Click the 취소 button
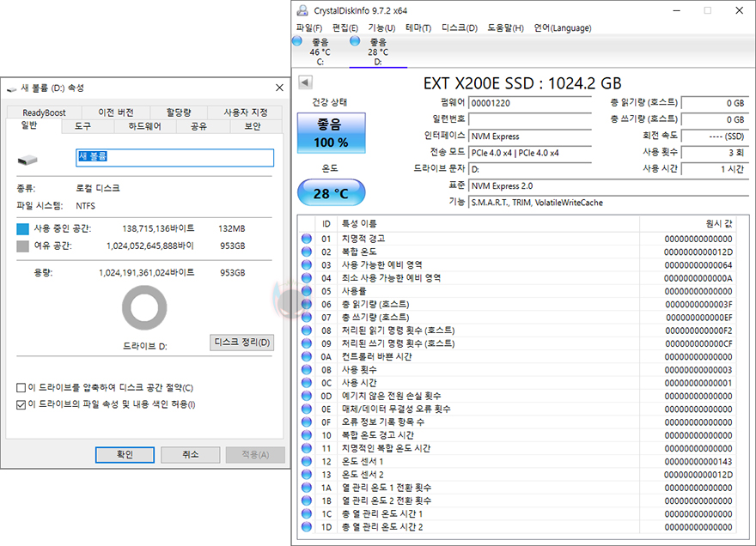Viewport: 756px width, 546px height. tap(190, 454)
